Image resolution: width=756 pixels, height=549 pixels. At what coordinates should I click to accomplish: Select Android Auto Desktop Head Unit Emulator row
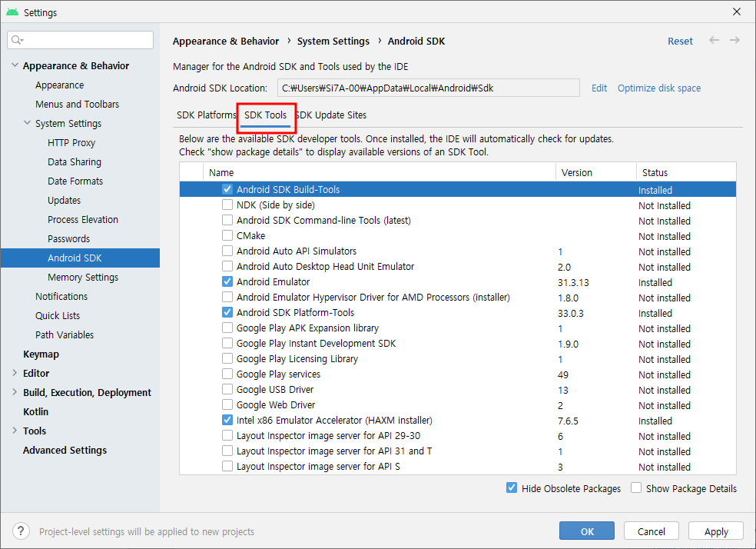458,266
